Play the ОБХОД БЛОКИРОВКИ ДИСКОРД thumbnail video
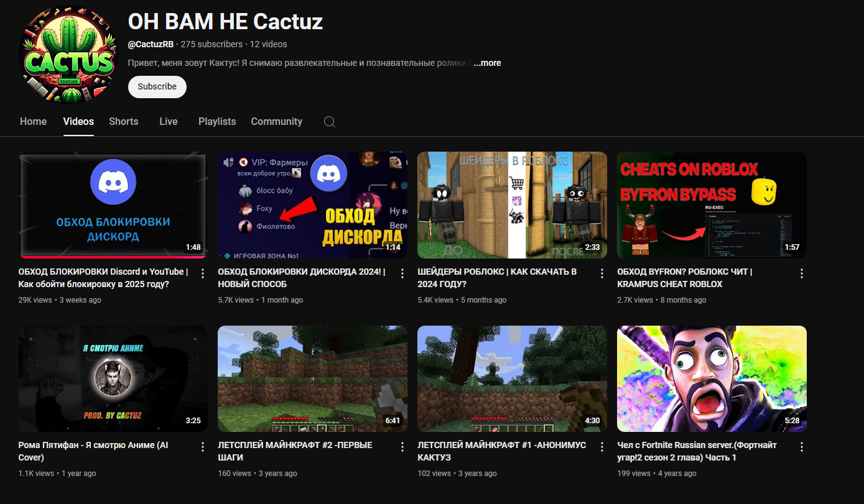Image resolution: width=864 pixels, height=504 pixels. click(x=113, y=205)
